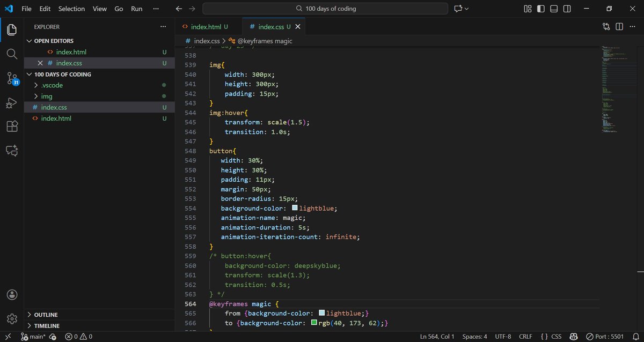Click the Copilot status icon in status bar

pyautogui.click(x=574, y=337)
